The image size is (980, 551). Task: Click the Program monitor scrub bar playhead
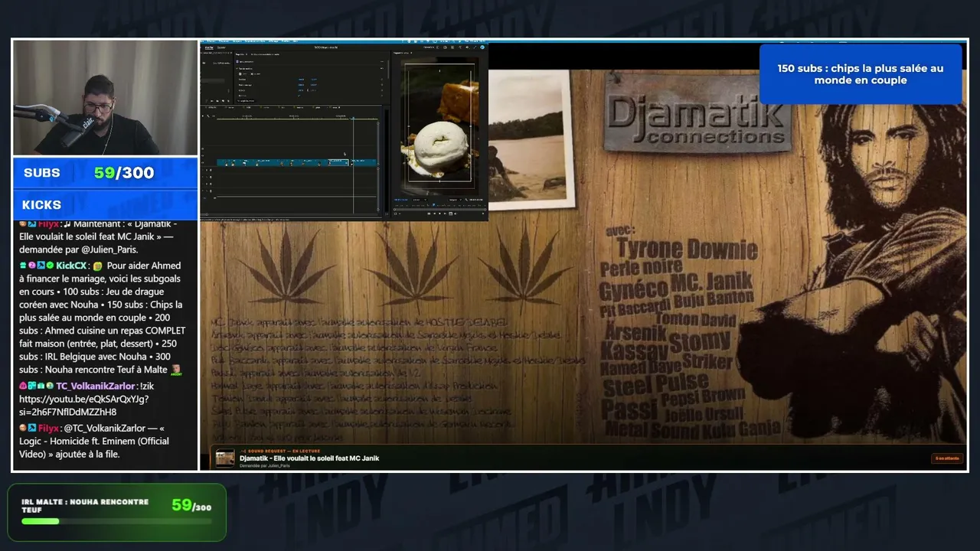click(x=433, y=205)
